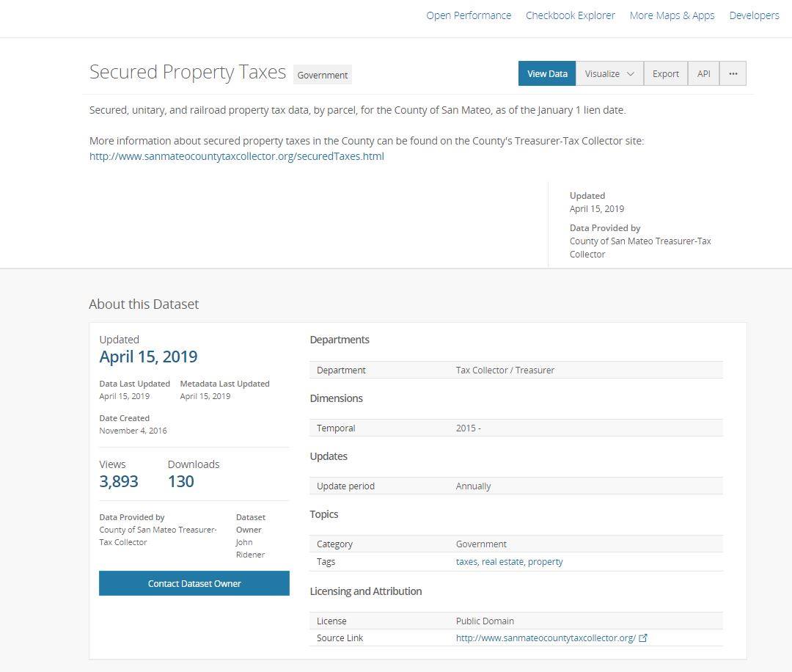Open the sanmateocountytaxcollector.org source link
Viewport: 792px width, 672px height.
pos(546,638)
